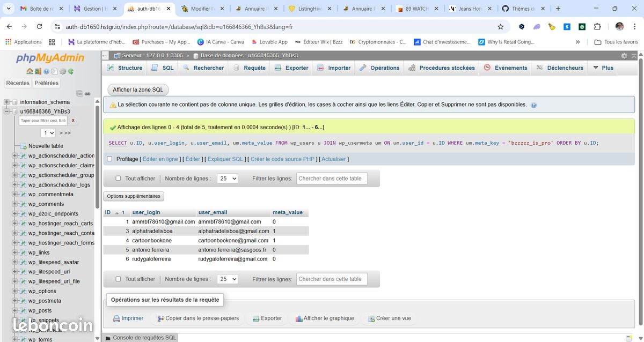This screenshot has width=644, height=342.
Task: Expand the wp_posts table node
Action: 15,310
